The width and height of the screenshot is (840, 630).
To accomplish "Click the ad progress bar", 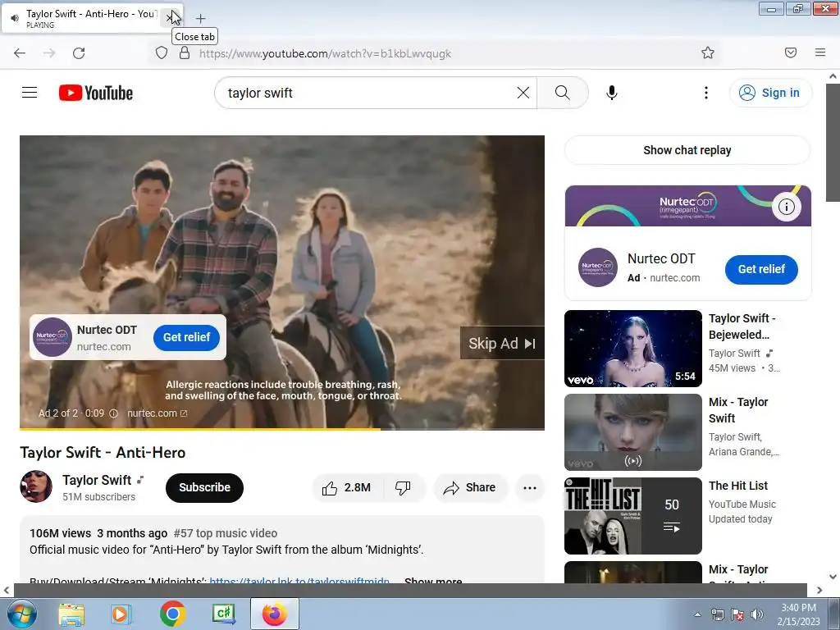I will click(282, 428).
